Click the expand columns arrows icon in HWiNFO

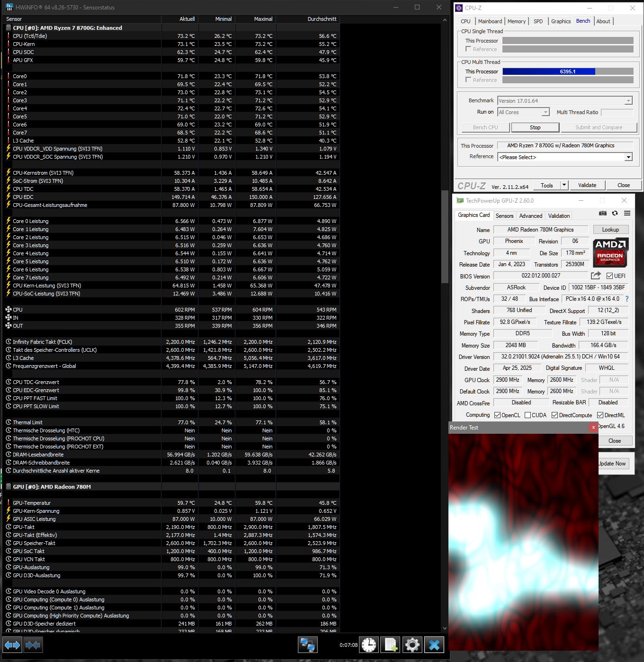pos(12,645)
